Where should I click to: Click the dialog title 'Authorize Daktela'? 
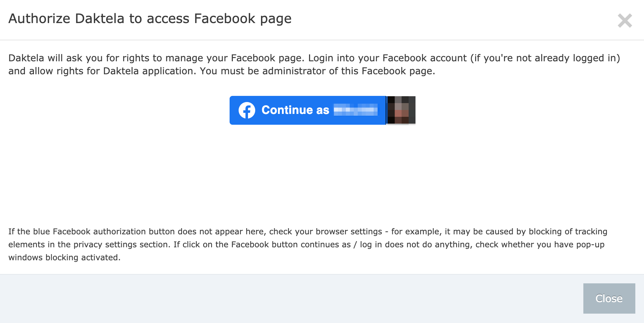click(149, 18)
